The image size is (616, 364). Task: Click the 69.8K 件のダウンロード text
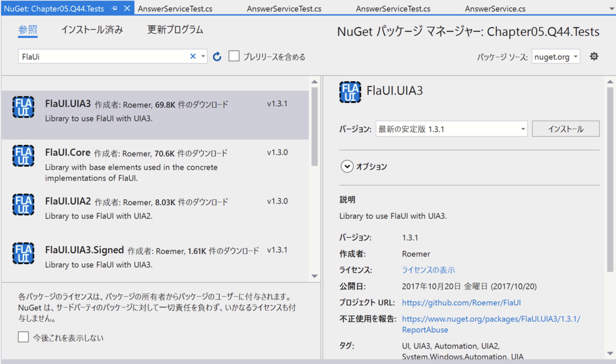(191, 105)
